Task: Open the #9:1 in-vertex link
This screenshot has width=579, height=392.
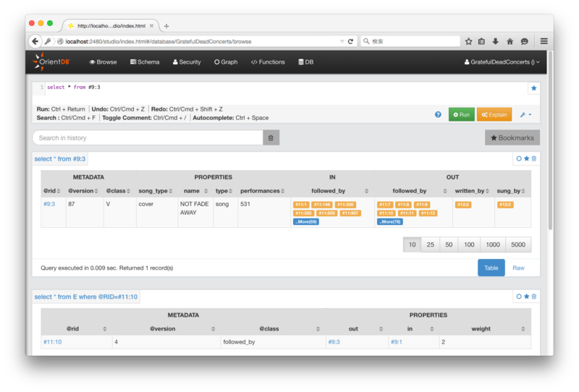Action: [396, 342]
